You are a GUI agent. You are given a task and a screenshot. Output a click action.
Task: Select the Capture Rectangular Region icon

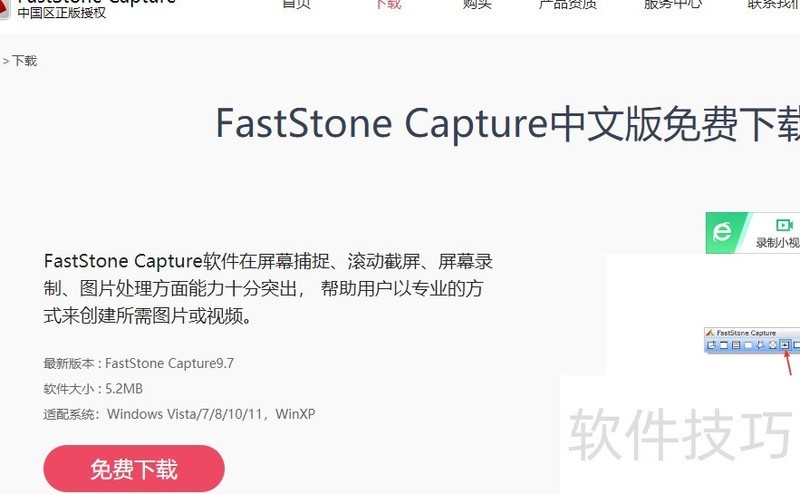tap(748, 345)
